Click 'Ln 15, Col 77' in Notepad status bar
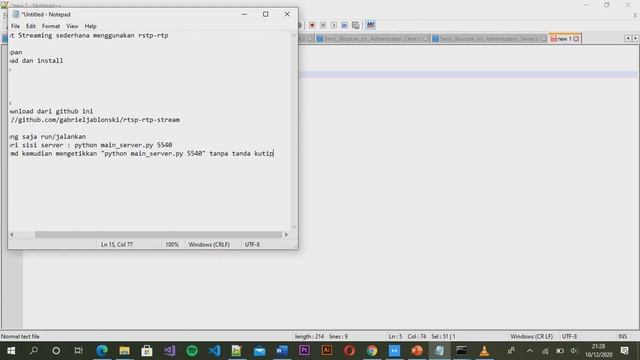This screenshot has height=360, width=640. (x=117, y=244)
